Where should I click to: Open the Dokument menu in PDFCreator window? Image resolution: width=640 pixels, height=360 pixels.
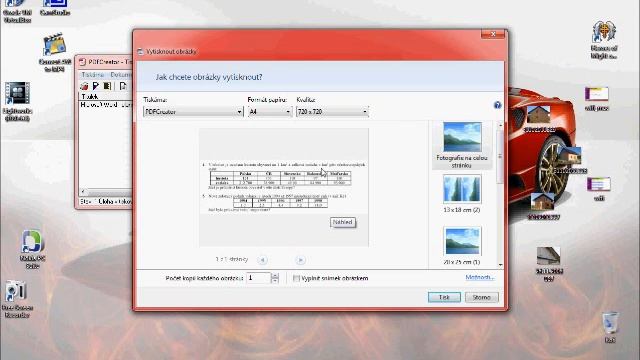click(x=121, y=75)
